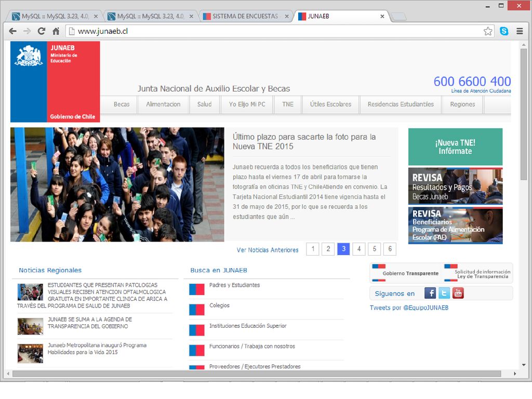Go to news slide 4
This screenshot has height=399, width=532.
359,249
